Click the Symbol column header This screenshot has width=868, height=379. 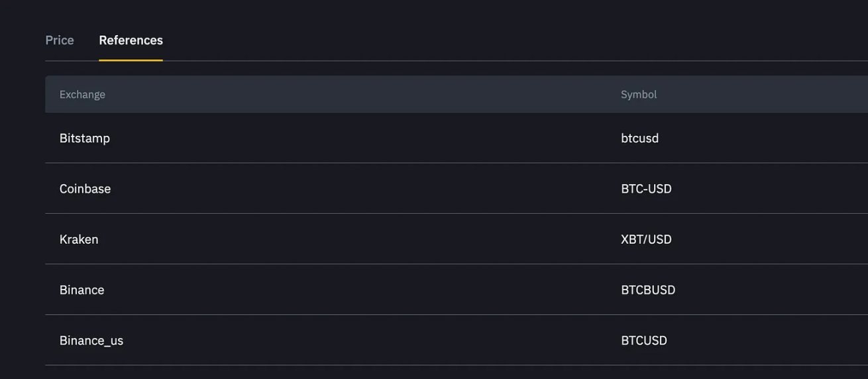point(639,94)
